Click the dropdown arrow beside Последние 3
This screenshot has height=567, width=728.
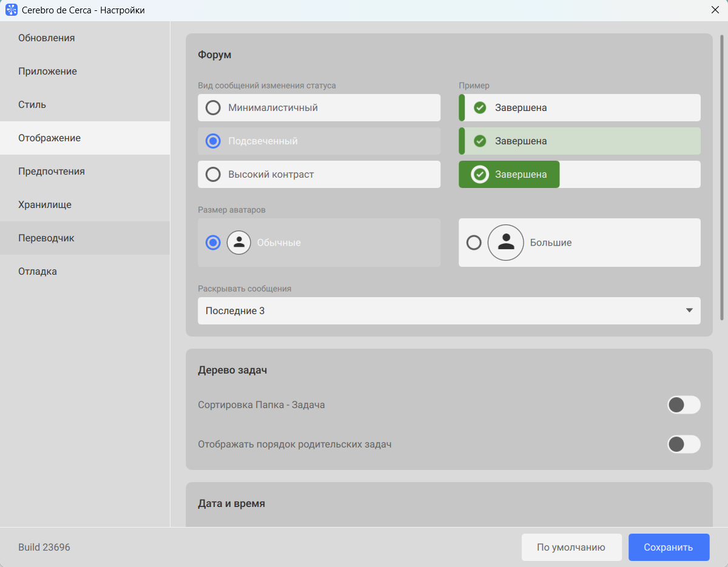[689, 310]
